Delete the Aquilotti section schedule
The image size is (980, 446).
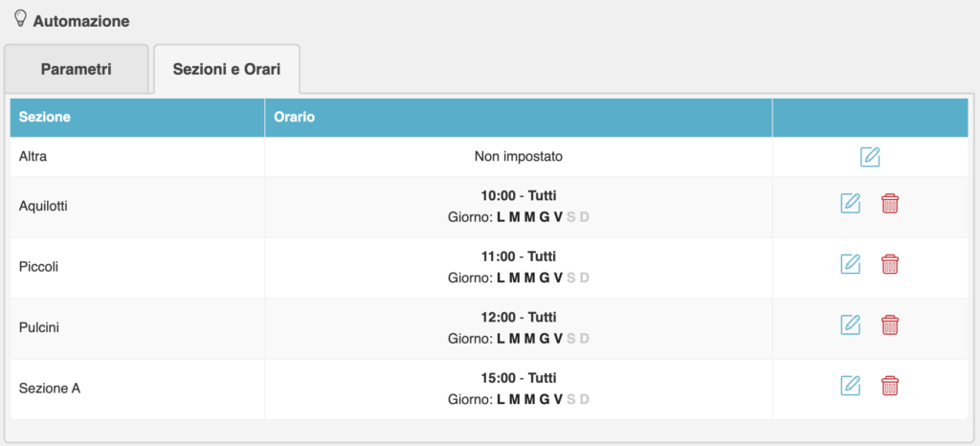click(890, 204)
